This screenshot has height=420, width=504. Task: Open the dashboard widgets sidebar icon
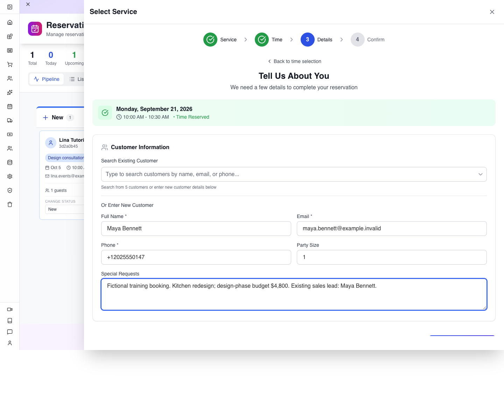(x=10, y=36)
